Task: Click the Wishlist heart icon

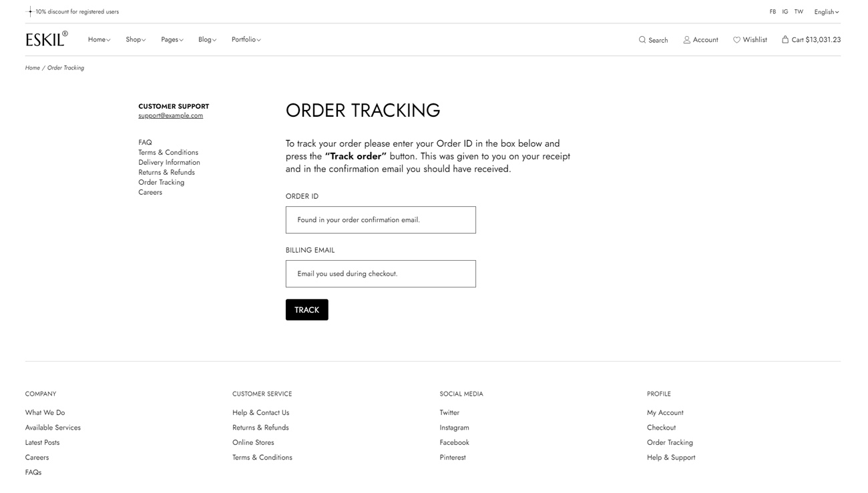Action: coord(736,40)
